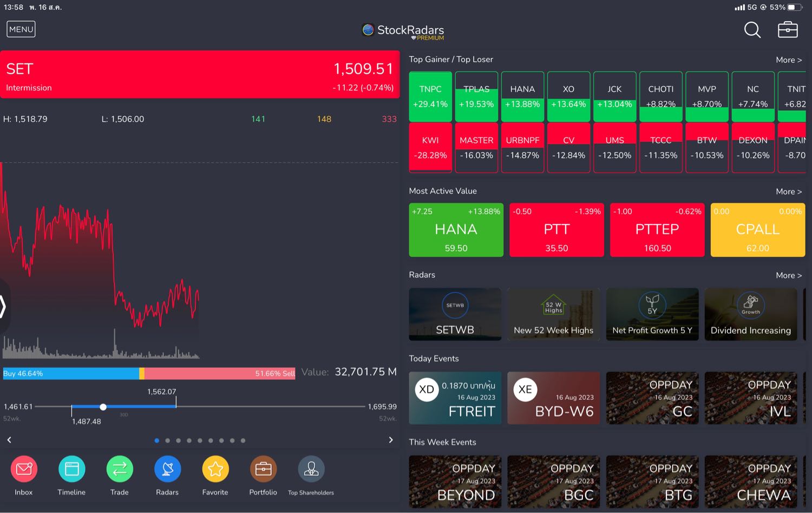Open the CHEWA OPPDAY event
Viewport: 812px width, 513px height.
click(x=751, y=482)
